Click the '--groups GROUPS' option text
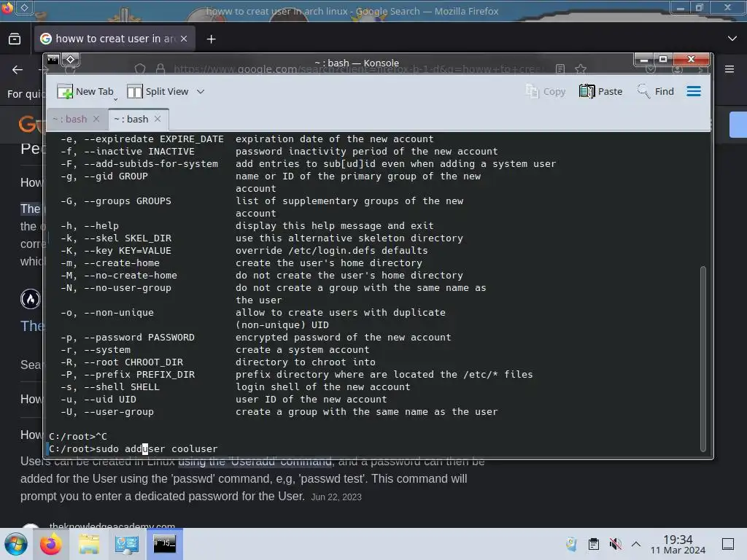Screen dimensions: 747x560 [x=127, y=201]
